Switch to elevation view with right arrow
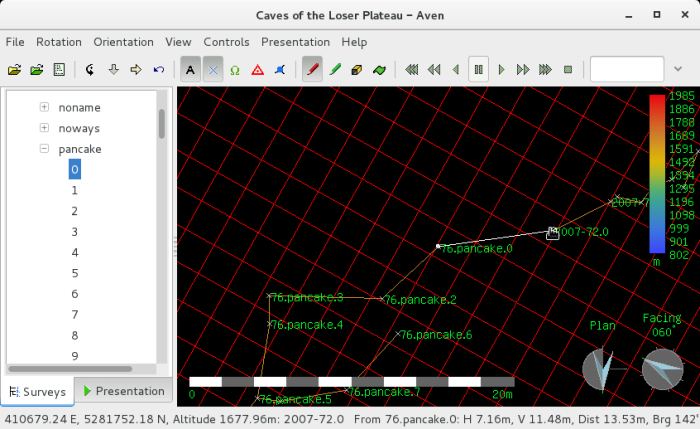This screenshot has height=429, width=700. 136,70
